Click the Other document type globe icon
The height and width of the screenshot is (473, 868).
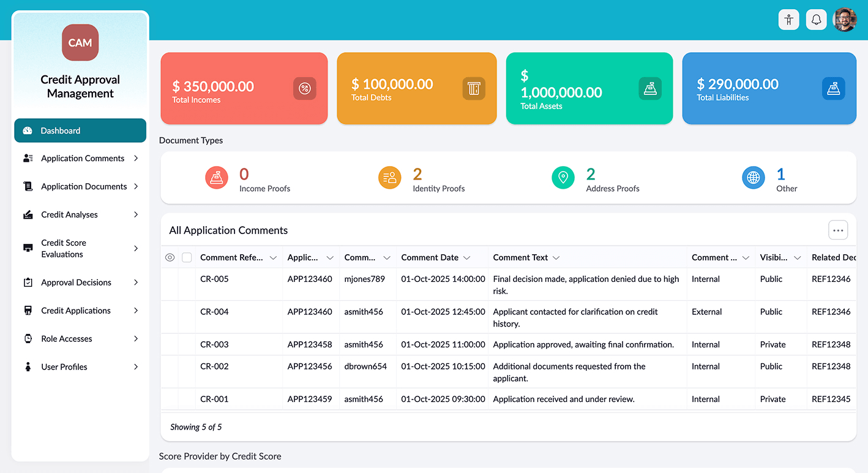[x=754, y=177]
